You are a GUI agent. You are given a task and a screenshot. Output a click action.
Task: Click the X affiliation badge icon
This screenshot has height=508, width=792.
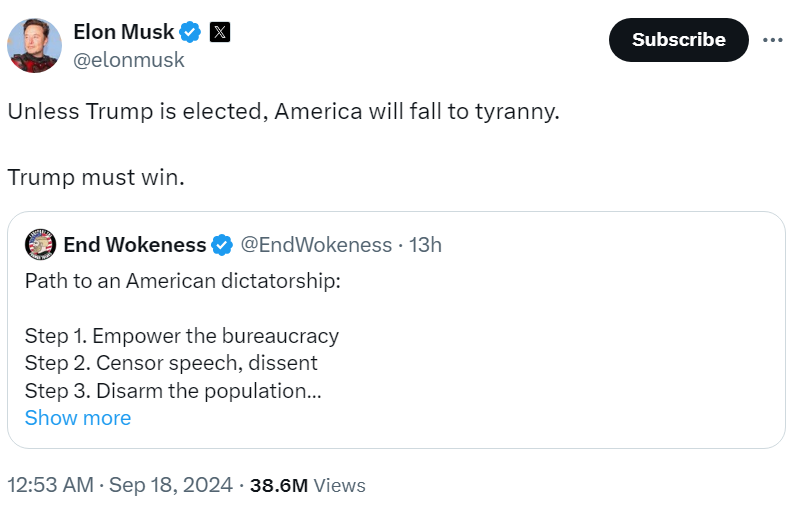click(x=221, y=33)
